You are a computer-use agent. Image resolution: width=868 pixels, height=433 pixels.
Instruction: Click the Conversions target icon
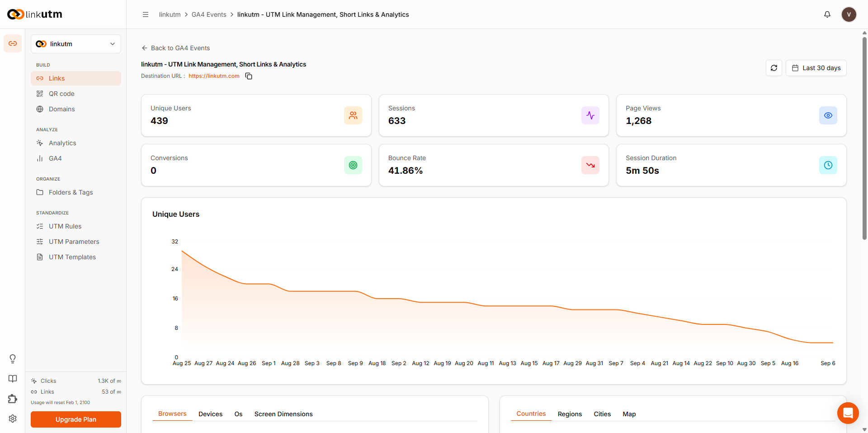(353, 165)
